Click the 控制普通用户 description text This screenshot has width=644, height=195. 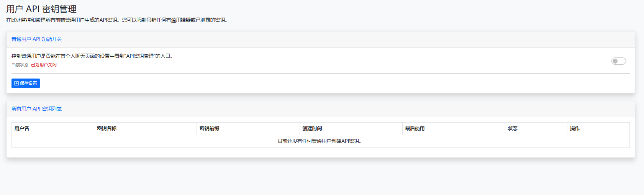(93, 56)
